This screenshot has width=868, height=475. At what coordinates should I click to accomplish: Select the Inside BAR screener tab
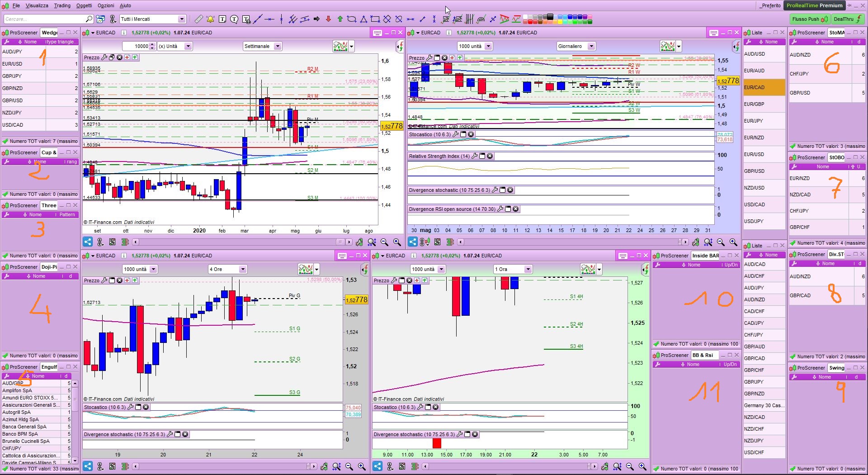click(705, 256)
